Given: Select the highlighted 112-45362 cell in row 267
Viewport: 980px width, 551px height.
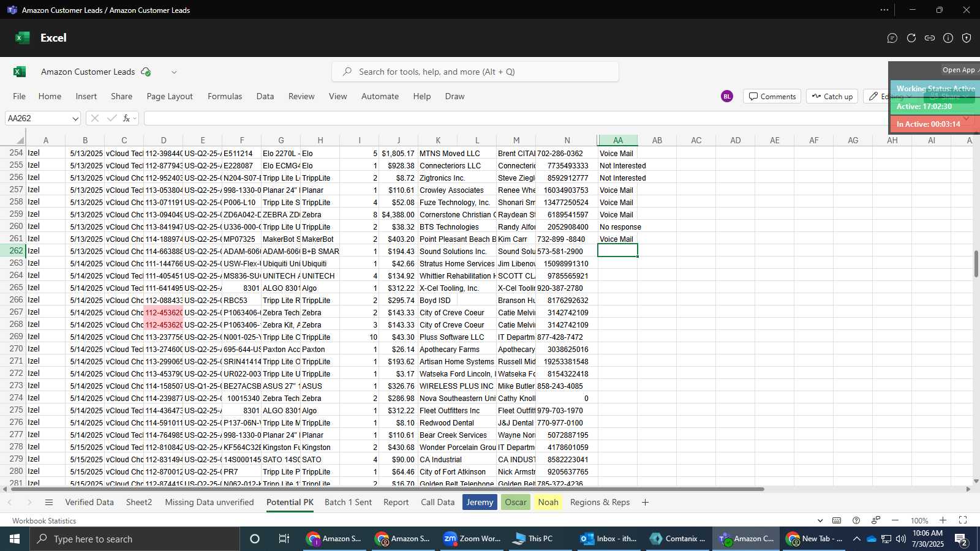Looking at the screenshot, I should pos(164,313).
